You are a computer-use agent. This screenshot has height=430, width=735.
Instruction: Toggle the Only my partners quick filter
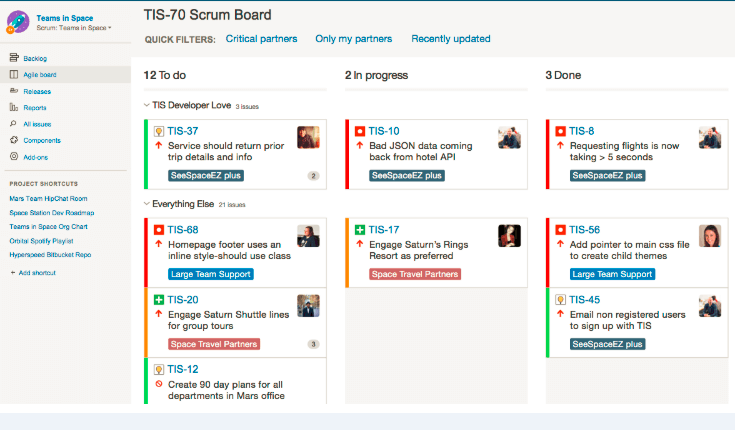(x=353, y=39)
